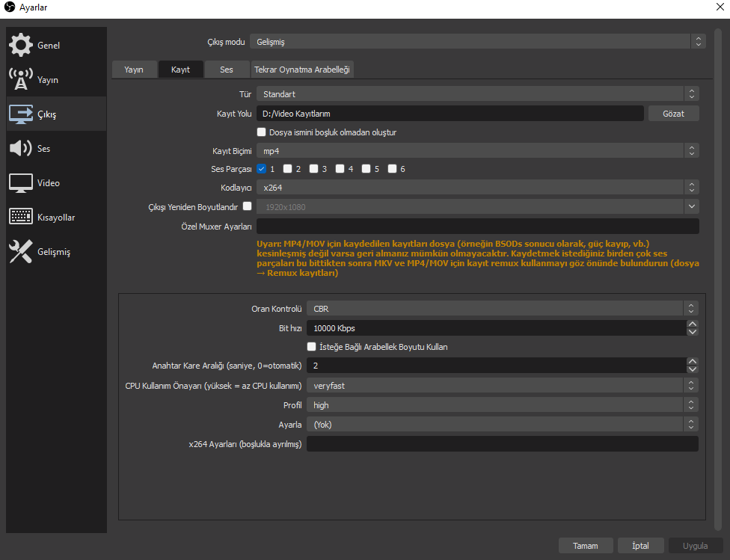Click the OBS logo in title bar

9,7
